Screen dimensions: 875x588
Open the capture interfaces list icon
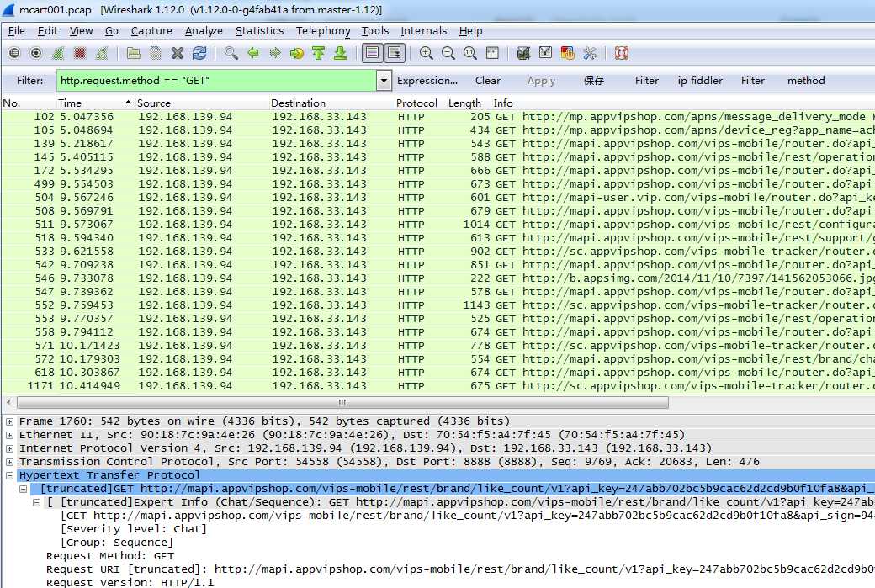click(x=14, y=53)
